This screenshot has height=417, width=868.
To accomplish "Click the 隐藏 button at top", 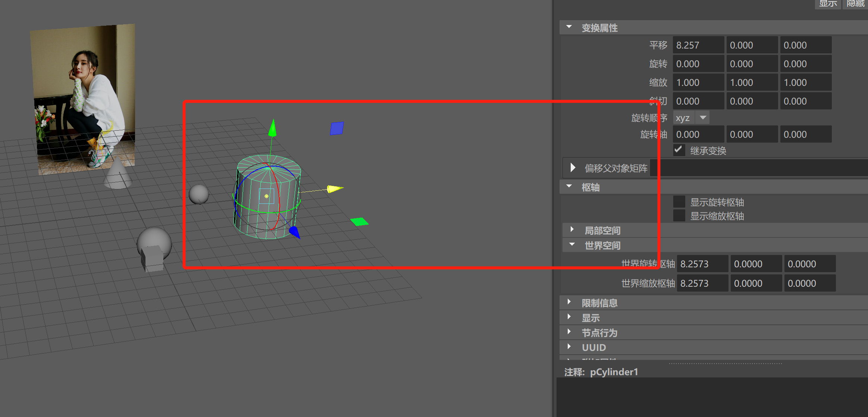I will [x=855, y=4].
